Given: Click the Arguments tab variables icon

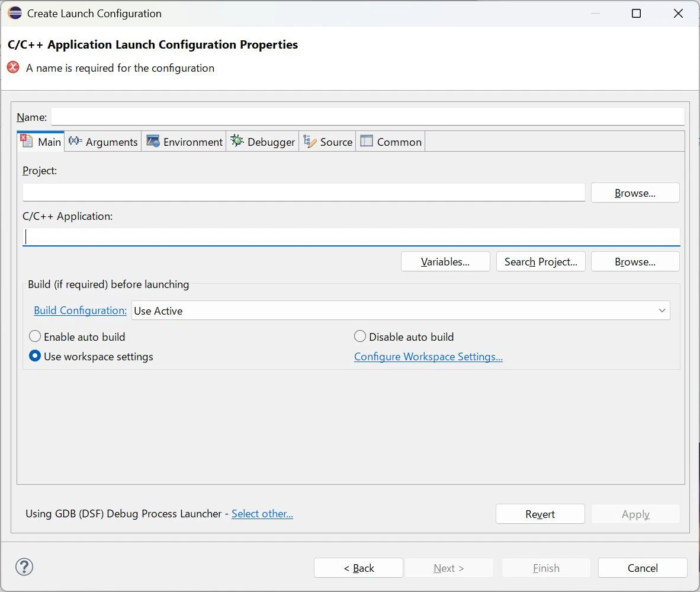Looking at the screenshot, I should coord(75,140).
